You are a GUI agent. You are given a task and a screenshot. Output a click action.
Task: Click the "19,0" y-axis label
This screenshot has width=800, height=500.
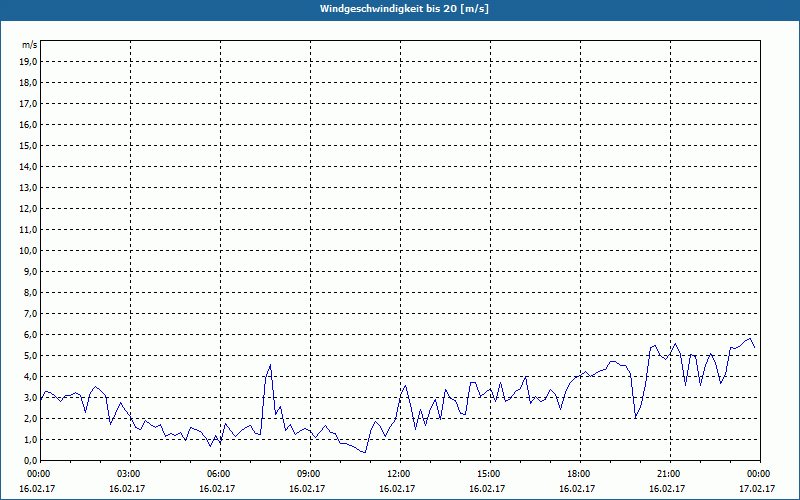[x=30, y=62]
